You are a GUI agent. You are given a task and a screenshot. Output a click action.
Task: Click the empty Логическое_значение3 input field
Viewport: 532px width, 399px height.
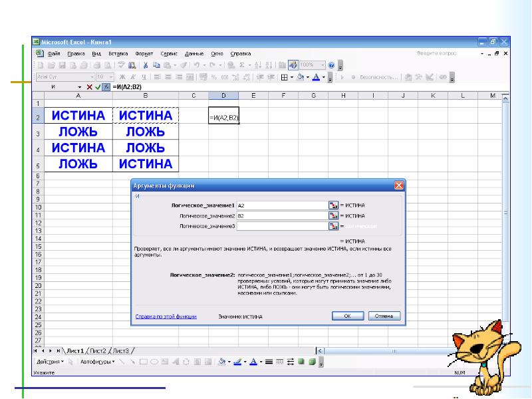coord(282,226)
